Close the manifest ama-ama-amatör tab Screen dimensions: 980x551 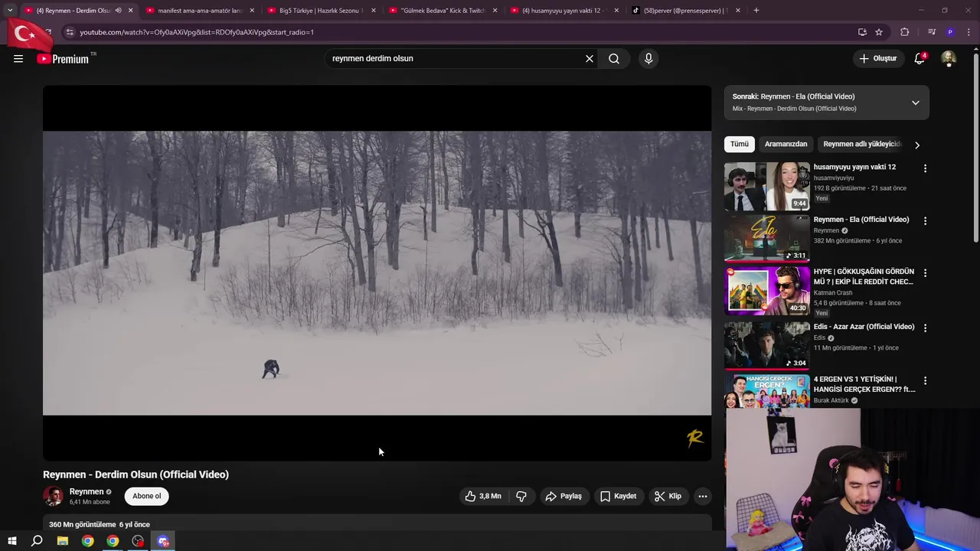252,11
